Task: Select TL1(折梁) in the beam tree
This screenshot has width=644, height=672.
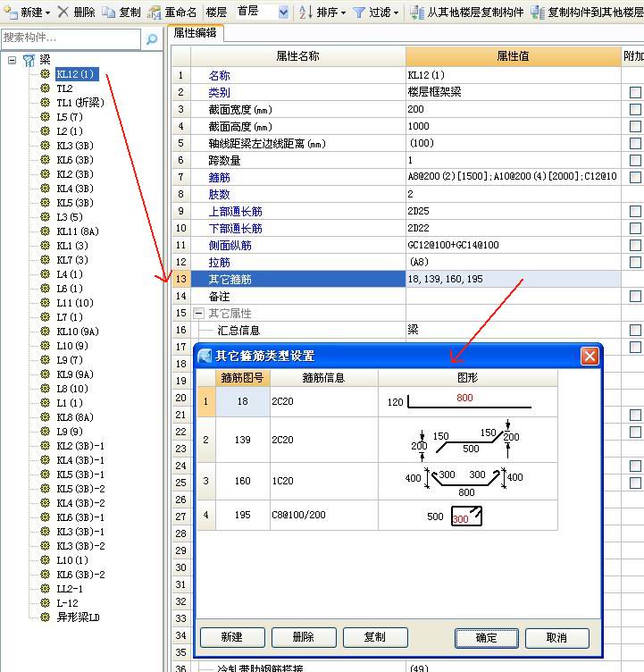Action: [x=80, y=103]
